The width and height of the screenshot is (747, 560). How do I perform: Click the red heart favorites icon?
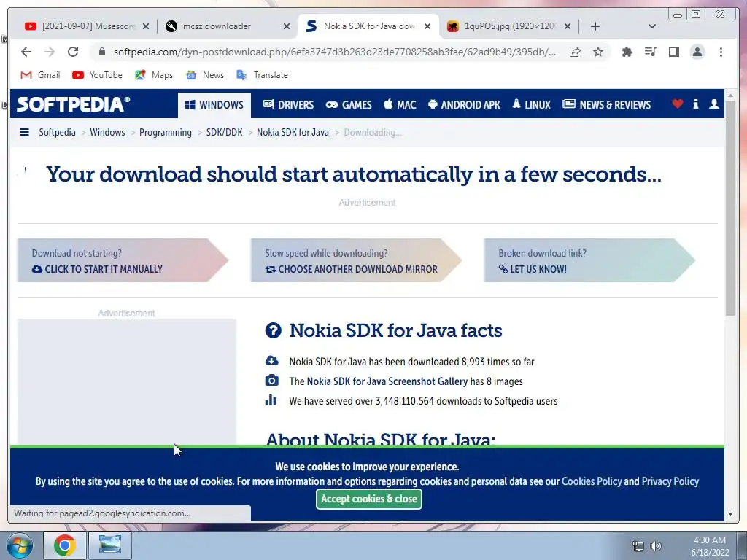click(x=678, y=104)
